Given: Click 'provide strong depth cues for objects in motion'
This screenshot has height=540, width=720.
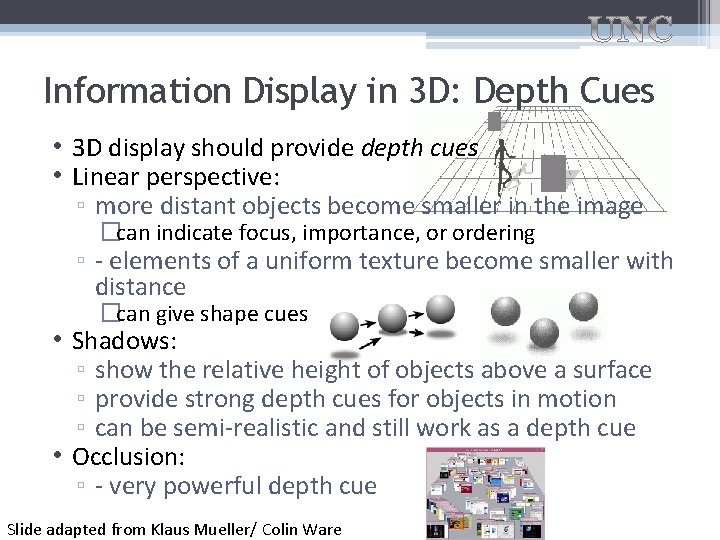Looking at the screenshot, I should tap(355, 399).
